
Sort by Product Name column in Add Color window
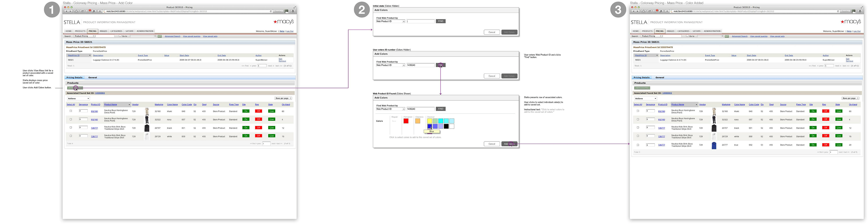(111, 104)
